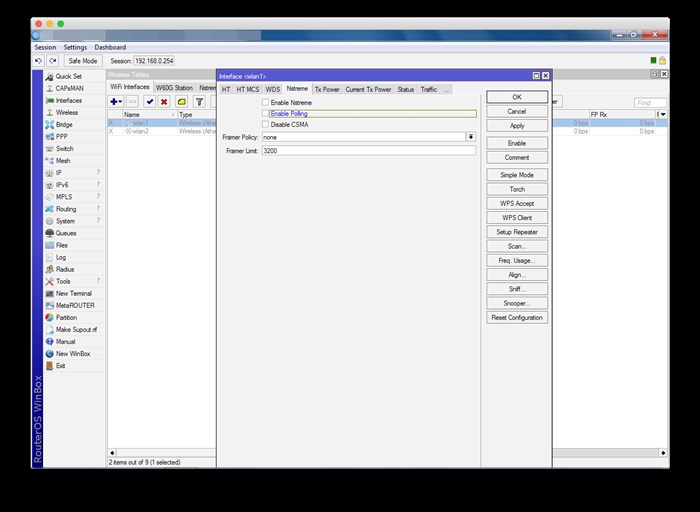The width and height of the screenshot is (700, 512).
Task: Switch to the Traffic tab
Action: pyautogui.click(x=429, y=89)
